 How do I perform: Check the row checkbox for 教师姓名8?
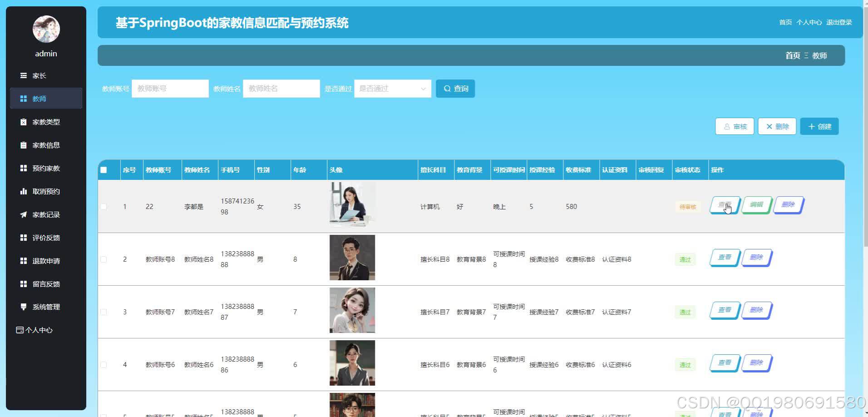pyautogui.click(x=104, y=259)
